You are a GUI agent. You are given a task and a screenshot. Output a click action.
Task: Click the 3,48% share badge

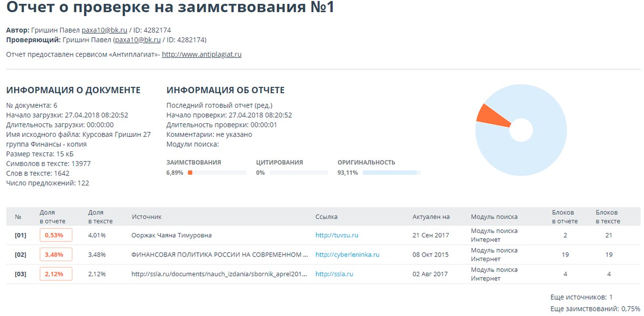(x=55, y=255)
